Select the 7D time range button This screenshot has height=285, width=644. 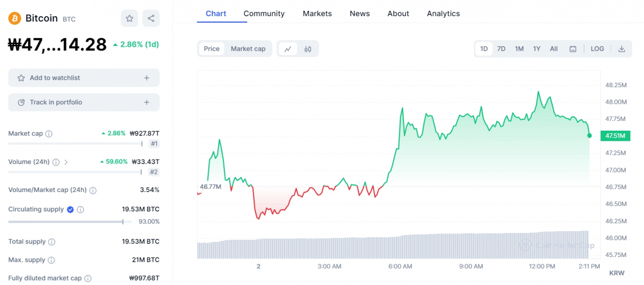click(x=501, y=49)
